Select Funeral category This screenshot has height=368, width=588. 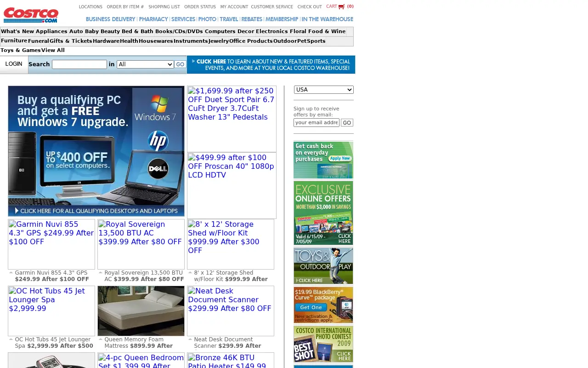(x=39, y=41)
